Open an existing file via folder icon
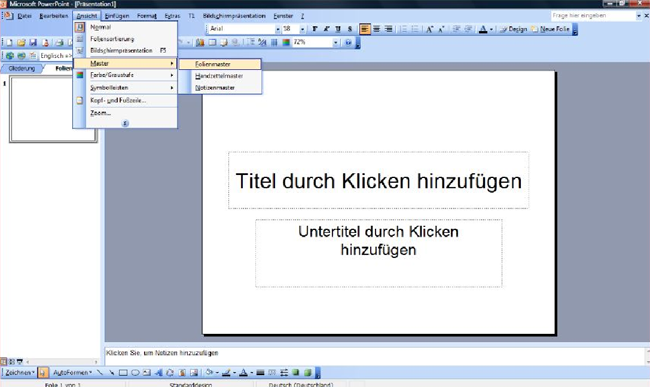 21,42
